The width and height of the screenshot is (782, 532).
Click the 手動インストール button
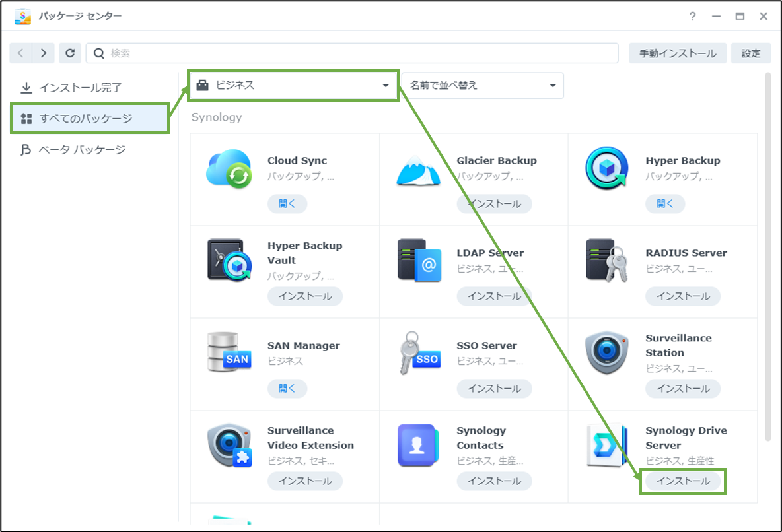tap(678, 53)
